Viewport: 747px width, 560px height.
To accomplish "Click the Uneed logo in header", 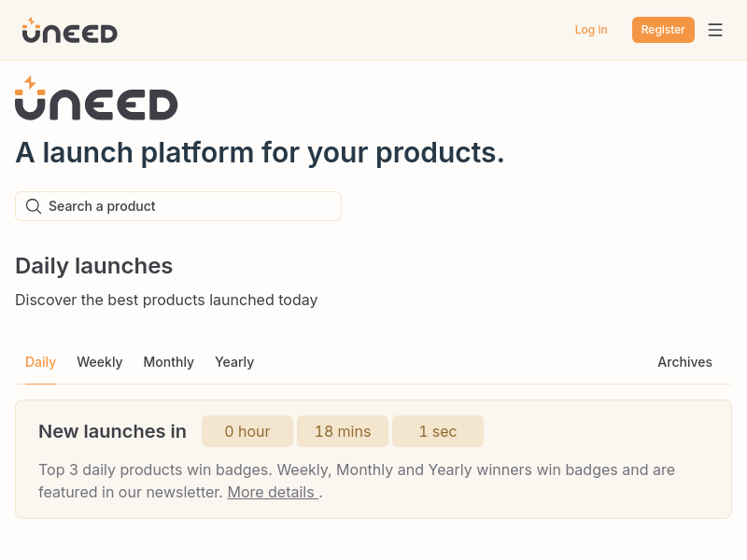I will (69, 30).
